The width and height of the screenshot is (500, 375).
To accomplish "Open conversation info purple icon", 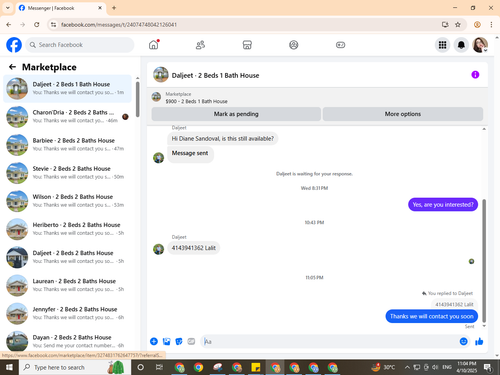I will tap(475, 75).
